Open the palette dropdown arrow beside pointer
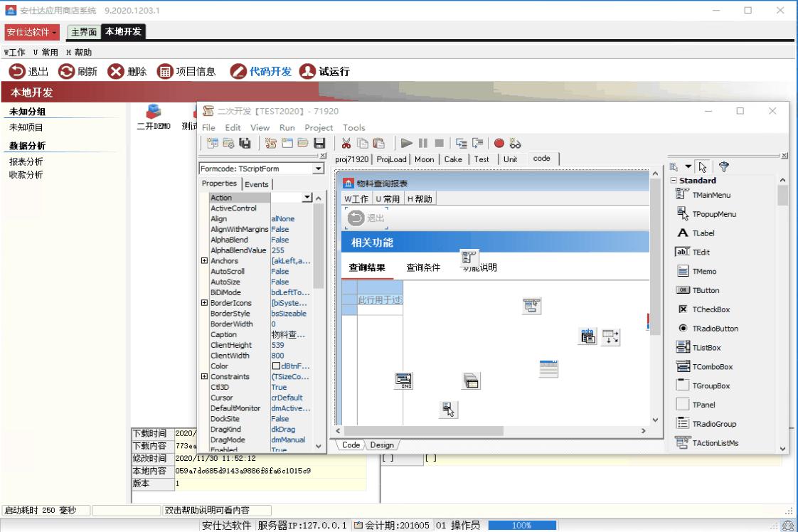Image resolution: width=798 pixels, height=532 pixels. coord(688,166)
